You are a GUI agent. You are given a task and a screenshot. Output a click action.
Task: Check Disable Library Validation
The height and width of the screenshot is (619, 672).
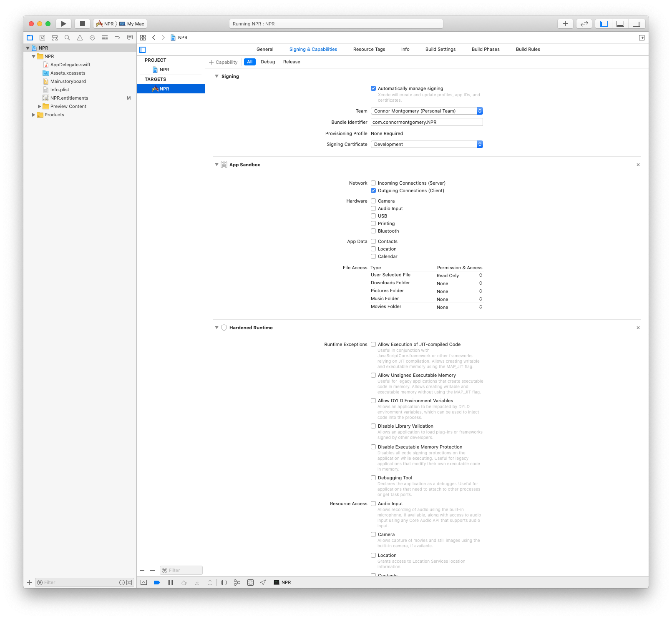[373, 426]
